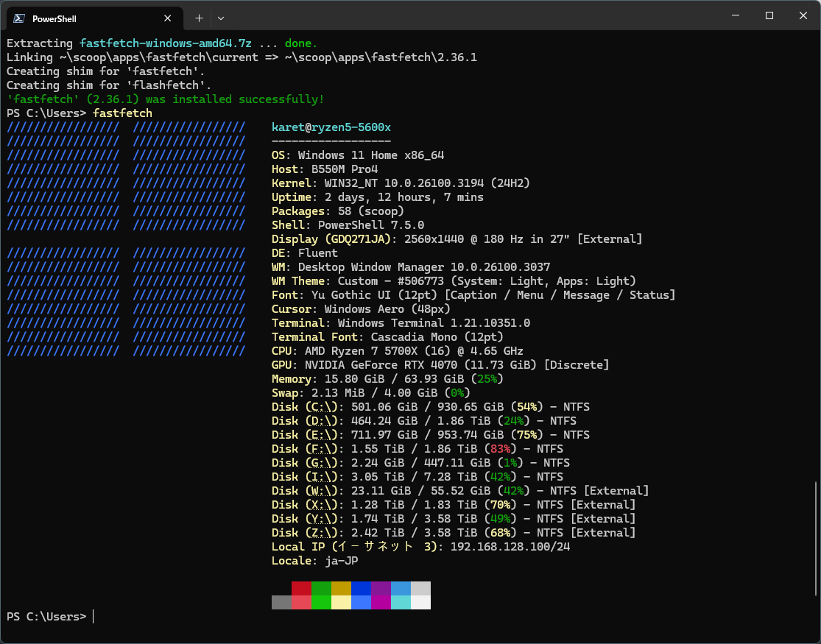Screen dimensions: 821x644
Task: Click the Font Yu Gothic UI line
Action: click(473, 295)
